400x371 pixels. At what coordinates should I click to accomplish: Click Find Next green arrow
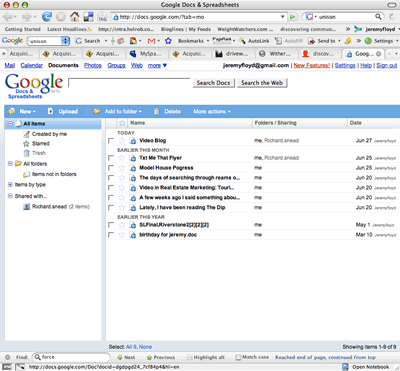[x=120, y=357]
